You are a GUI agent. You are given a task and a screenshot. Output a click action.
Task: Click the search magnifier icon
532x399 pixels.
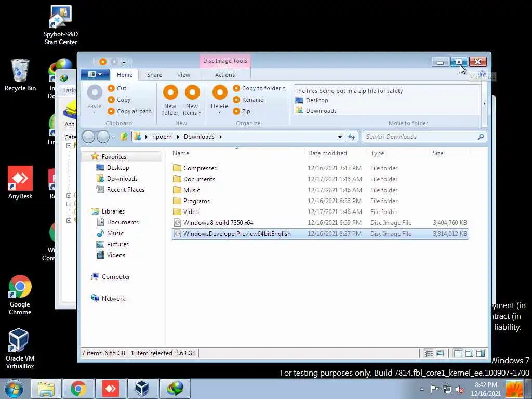(x=481, y=137)
